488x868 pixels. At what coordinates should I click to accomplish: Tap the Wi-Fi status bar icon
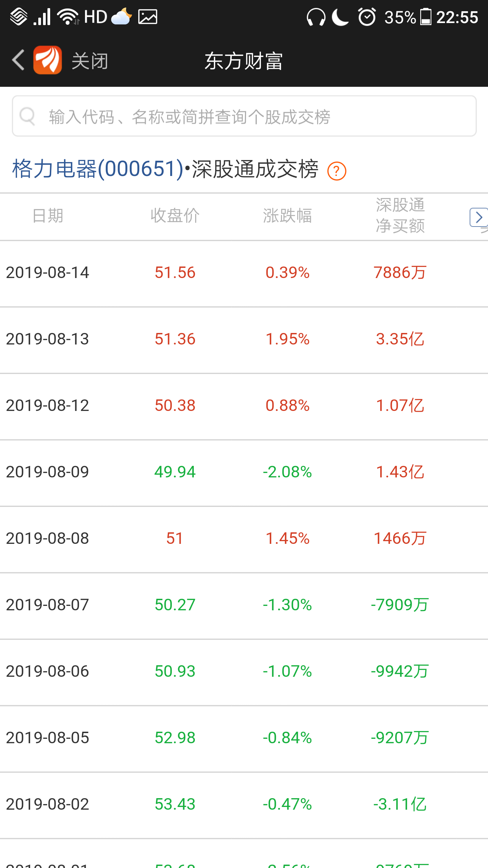click(68, 17)
